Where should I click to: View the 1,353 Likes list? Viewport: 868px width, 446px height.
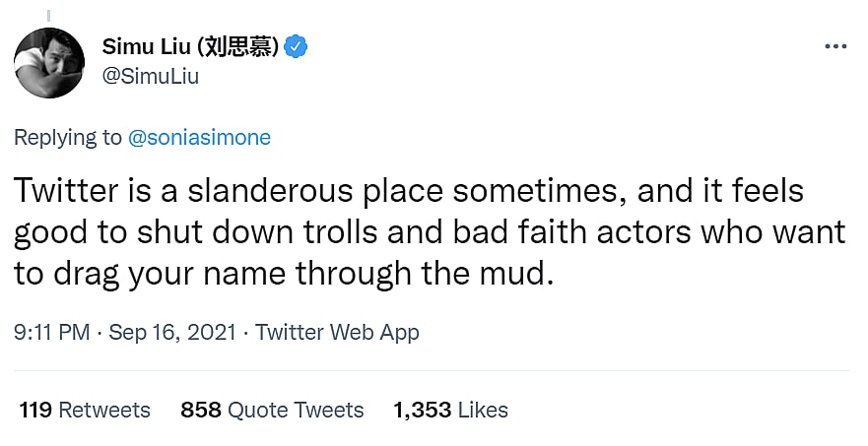(x=450, y=410)
